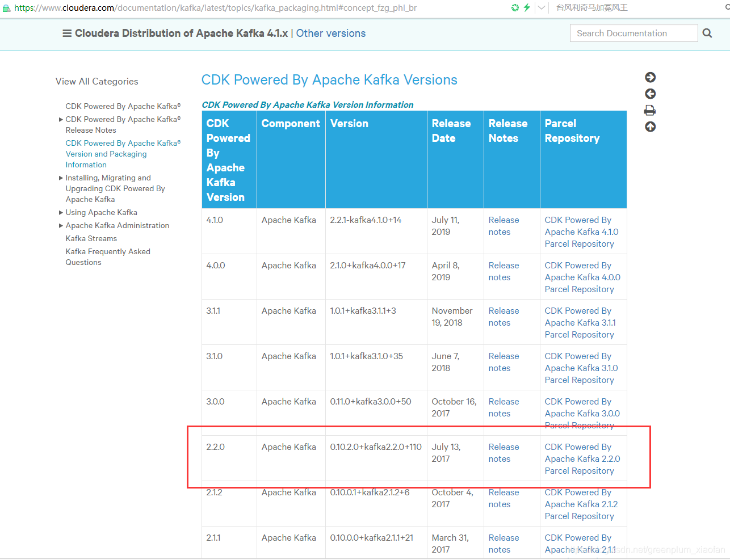Open Kafka Frequently Asked Questions

(108, 257)
